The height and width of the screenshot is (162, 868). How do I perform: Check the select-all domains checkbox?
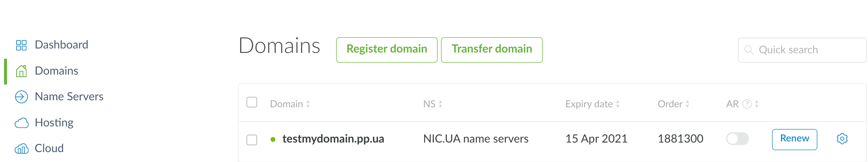click(252, 102)
